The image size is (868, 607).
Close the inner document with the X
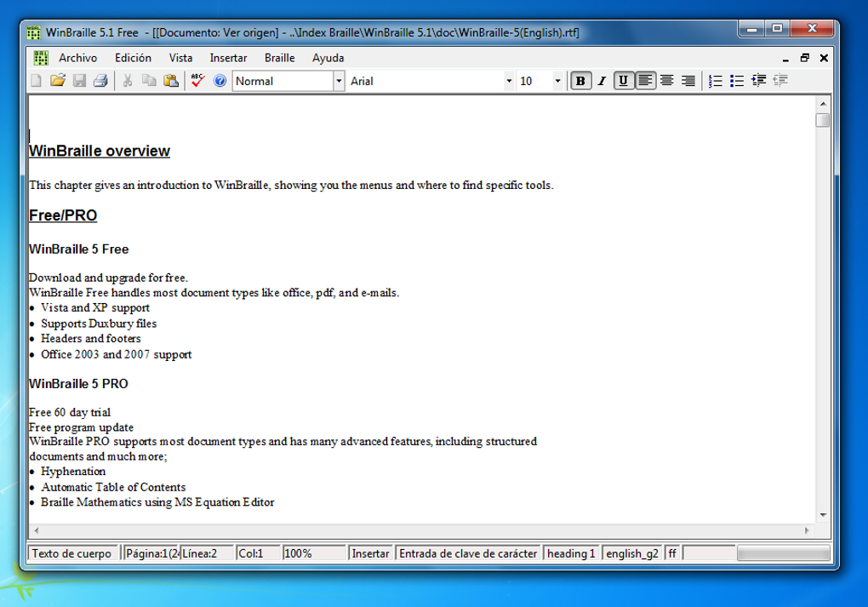[824, 58]
